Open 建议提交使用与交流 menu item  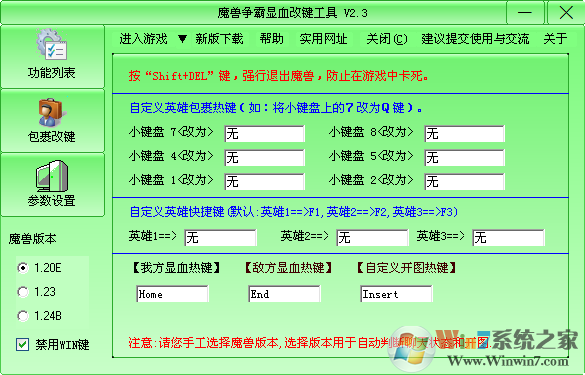point(475,39)
